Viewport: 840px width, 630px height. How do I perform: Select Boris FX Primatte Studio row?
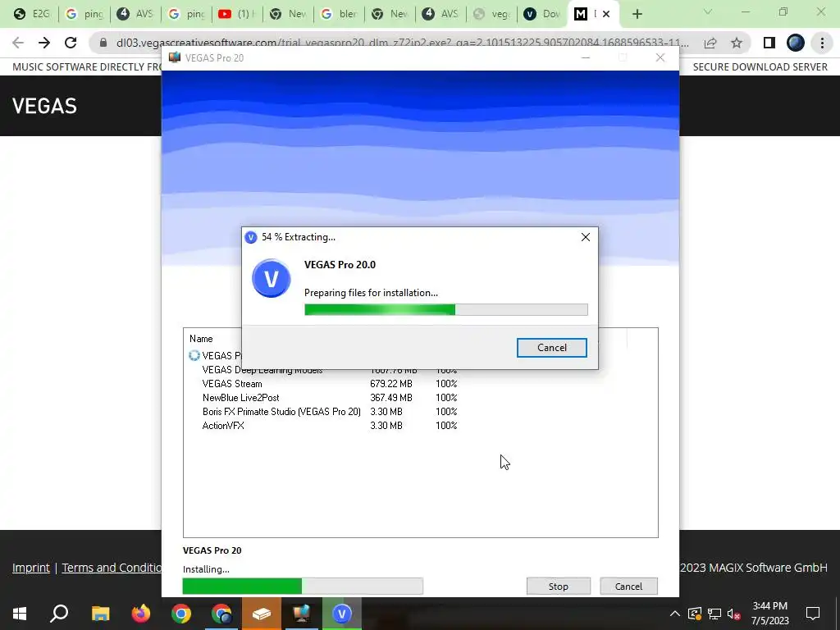coord(330,412)
